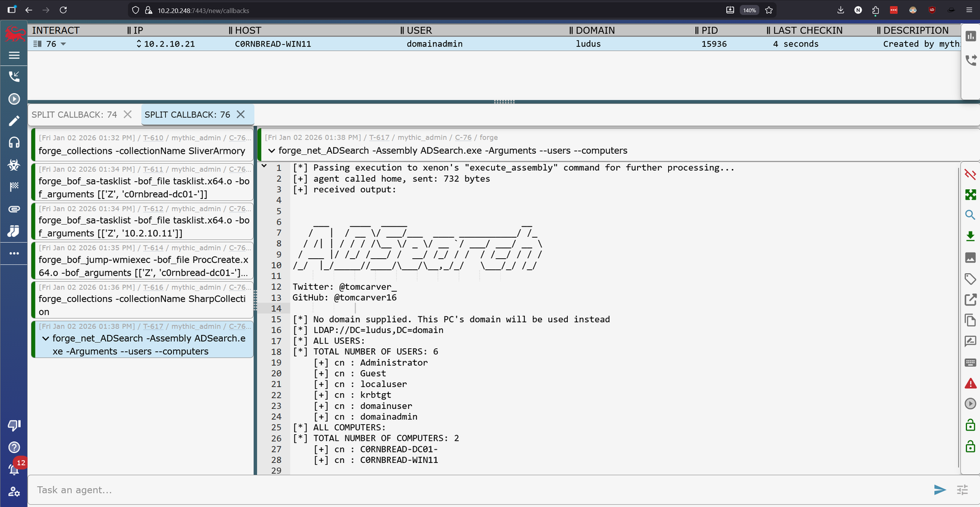Click the copy icon in output toolbar
The image size is (980, 507).
pos(970,320)
